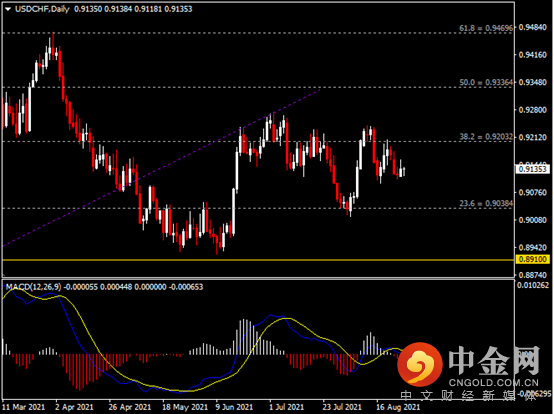Click the OHLC values 0.91350 0.91384 0.91181 0.91353
Viewport: 554px width, 414px height.
click(133, 9)
